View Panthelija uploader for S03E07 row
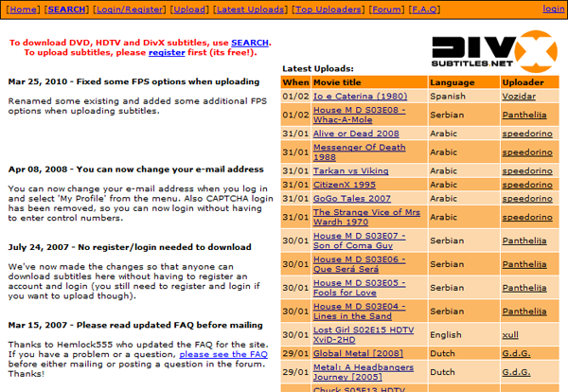This screenshot has height=392, width=568. (x=524, y=241)
